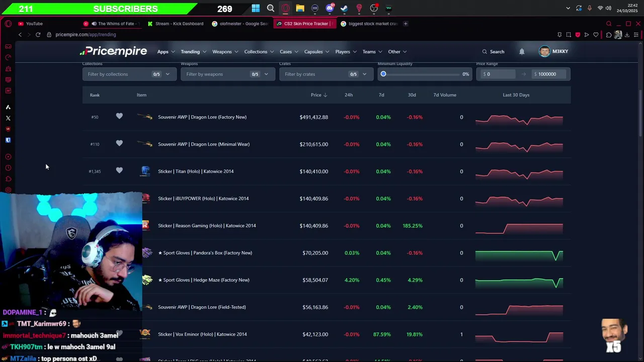Open the notifications bell
This screenshot has height=362, width=644.
522,51
